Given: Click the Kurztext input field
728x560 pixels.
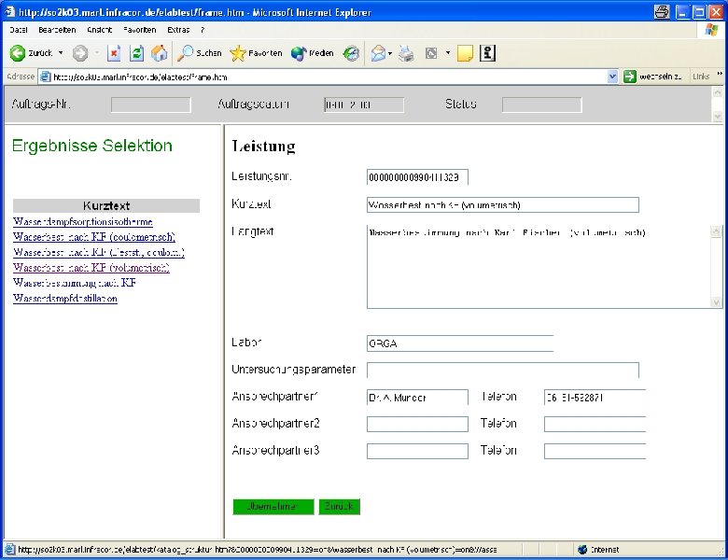Looking at the screenshot, I should pyautogui.click(x=503, y=204).
